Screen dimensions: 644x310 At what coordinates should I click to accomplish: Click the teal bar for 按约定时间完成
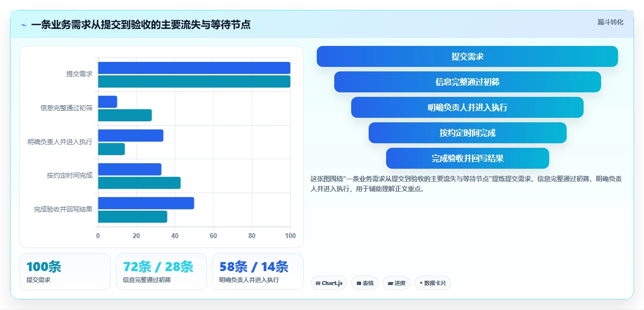[x=139, y=183]
